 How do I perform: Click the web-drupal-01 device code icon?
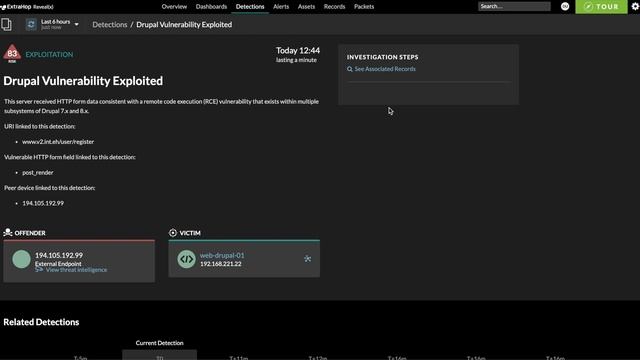[x=187, y=259]
